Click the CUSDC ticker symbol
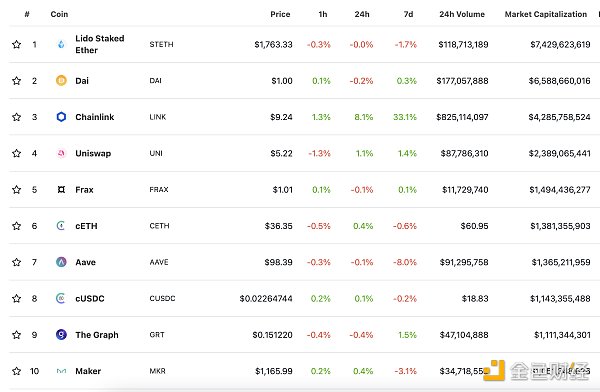600x392 pixels. 162,298
